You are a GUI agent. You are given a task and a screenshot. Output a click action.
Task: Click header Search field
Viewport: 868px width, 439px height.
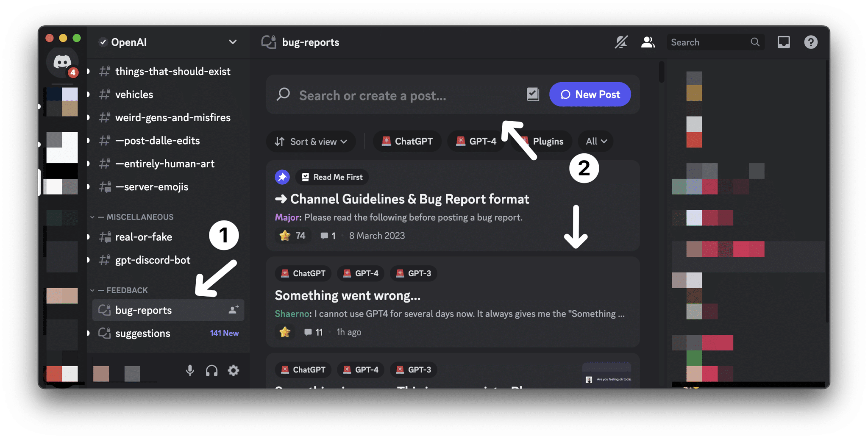[x=715, y=42]
